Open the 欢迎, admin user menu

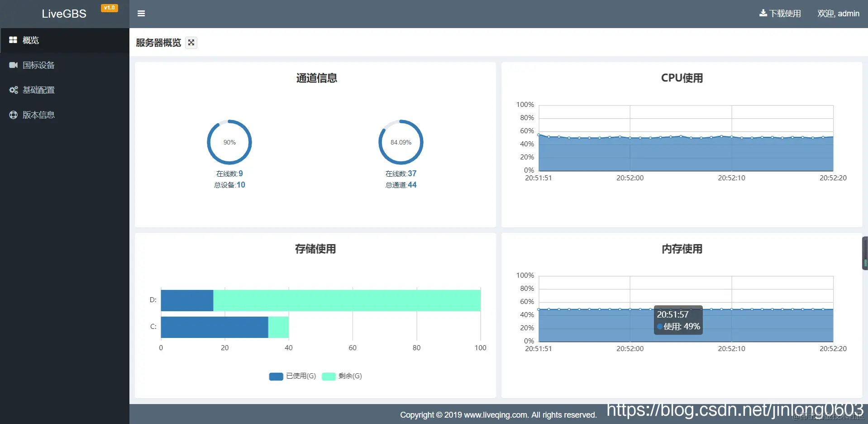pyautogui.click(x=838, y=14)
